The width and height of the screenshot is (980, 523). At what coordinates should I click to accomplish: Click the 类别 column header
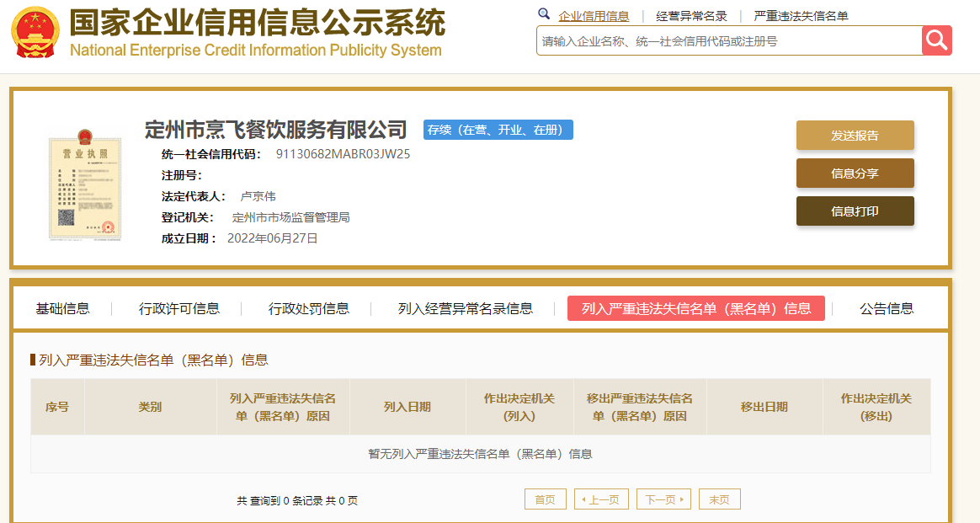pos(150,407)
